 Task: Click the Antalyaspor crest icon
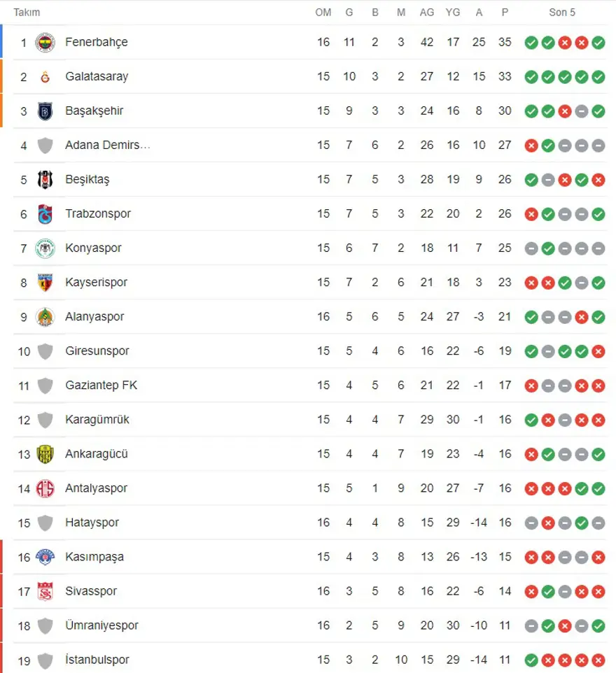pos(45,488)
